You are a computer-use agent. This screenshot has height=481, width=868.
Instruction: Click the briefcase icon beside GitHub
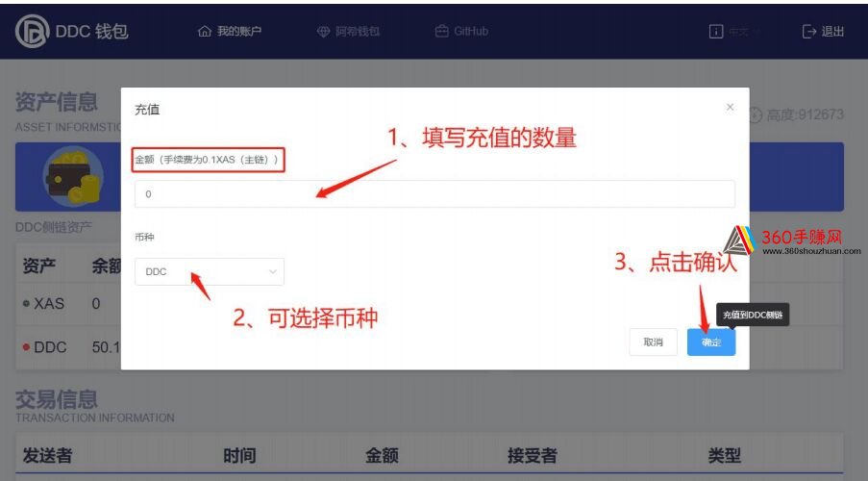pyautogui.click(x=442, y=31)
